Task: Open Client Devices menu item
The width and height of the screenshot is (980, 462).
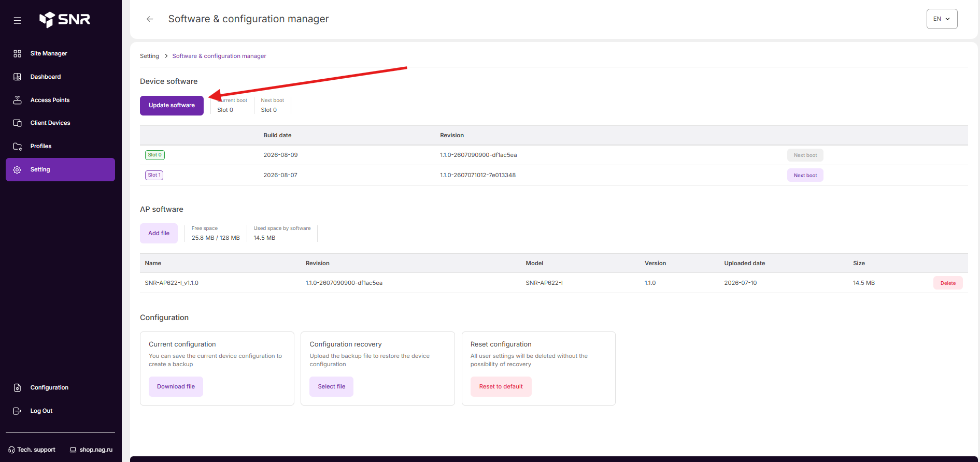Action: 60,123
